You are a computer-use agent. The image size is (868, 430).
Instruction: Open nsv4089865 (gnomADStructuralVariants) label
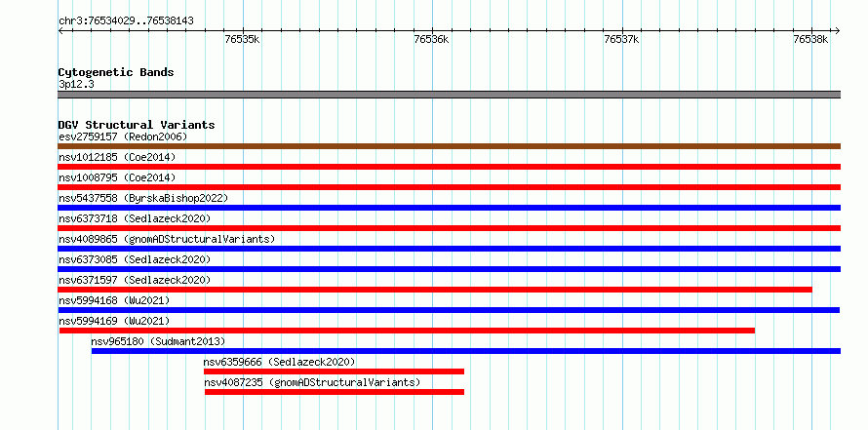167,239
